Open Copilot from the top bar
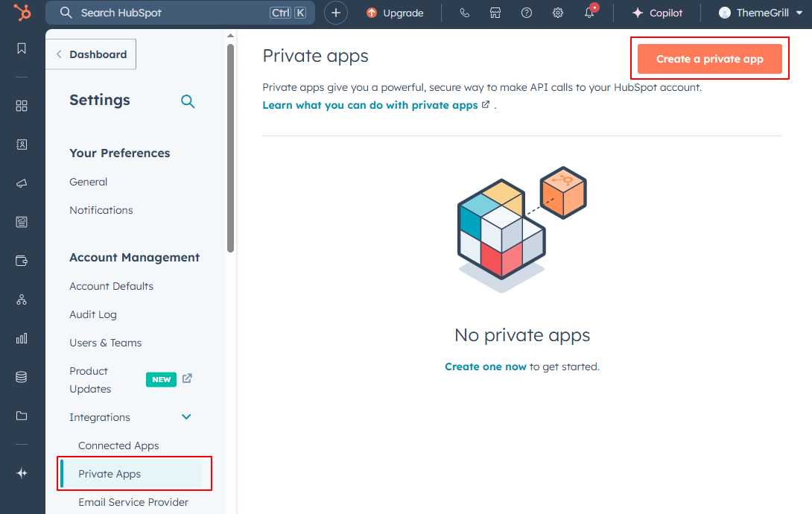The width and height of the screenshot is (812, 514). coord(658,13)
